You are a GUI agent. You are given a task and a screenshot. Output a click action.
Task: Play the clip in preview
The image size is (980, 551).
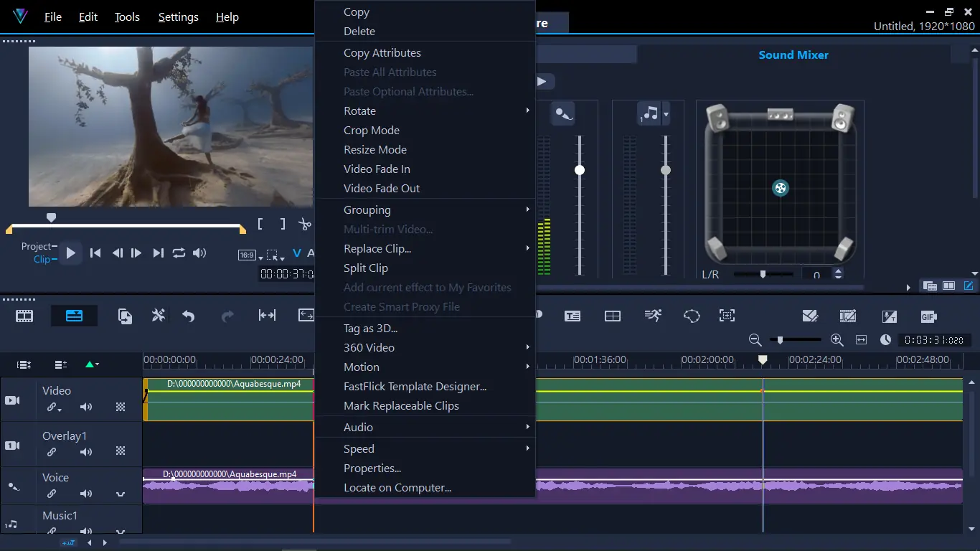(70, 253)
